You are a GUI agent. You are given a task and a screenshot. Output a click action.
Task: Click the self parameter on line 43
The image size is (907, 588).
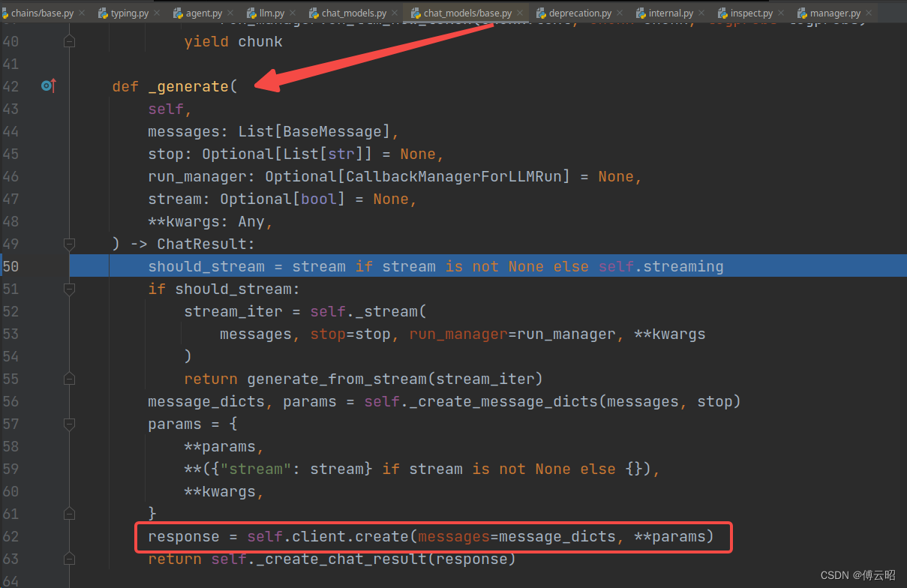[x=166, y=109]
